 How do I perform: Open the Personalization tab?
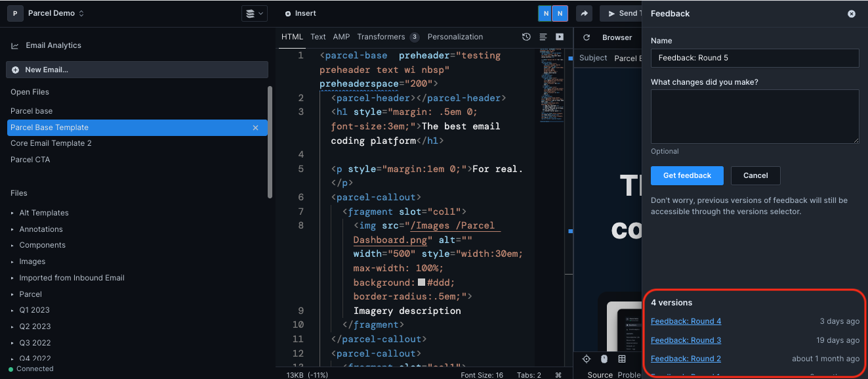pyautogui.click(x=455, y=37)
